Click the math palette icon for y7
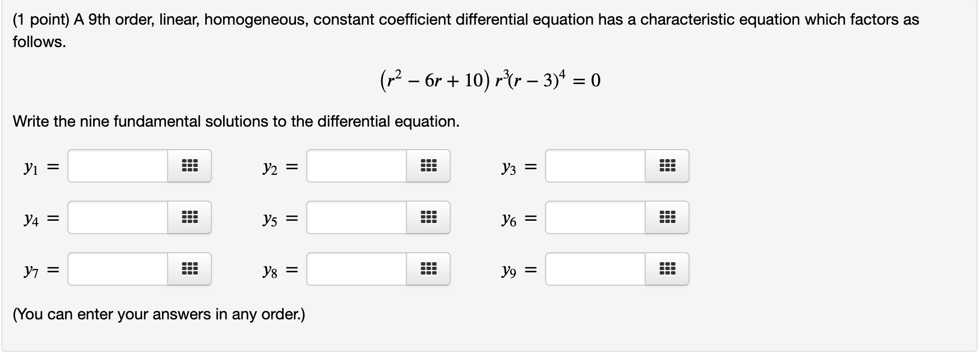980x353 pixels. pyautogui.click(x=191, y=271)
